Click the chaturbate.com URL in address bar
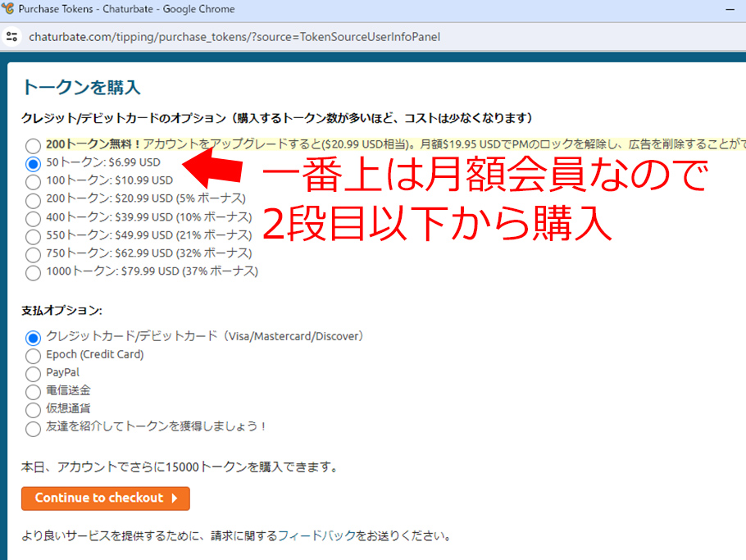The height and width of the screenshot is (560, 746). [234, 37]
